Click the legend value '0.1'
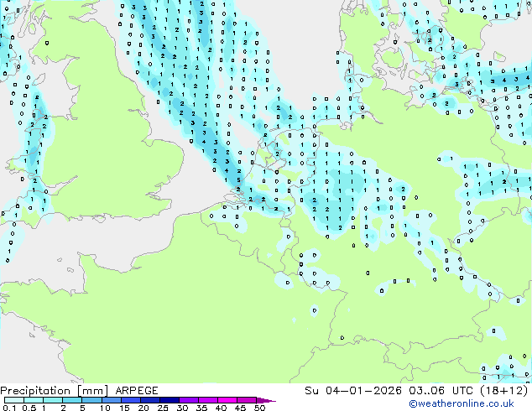 click(x=9, y=408)
